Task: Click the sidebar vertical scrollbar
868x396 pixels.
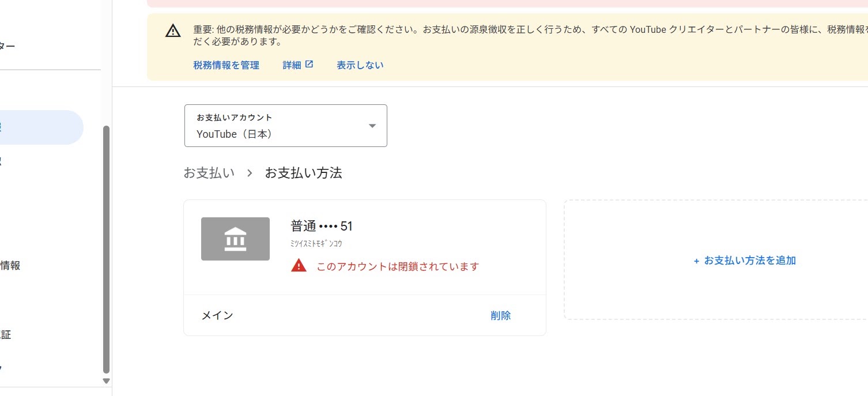Action: pos(105,249)
